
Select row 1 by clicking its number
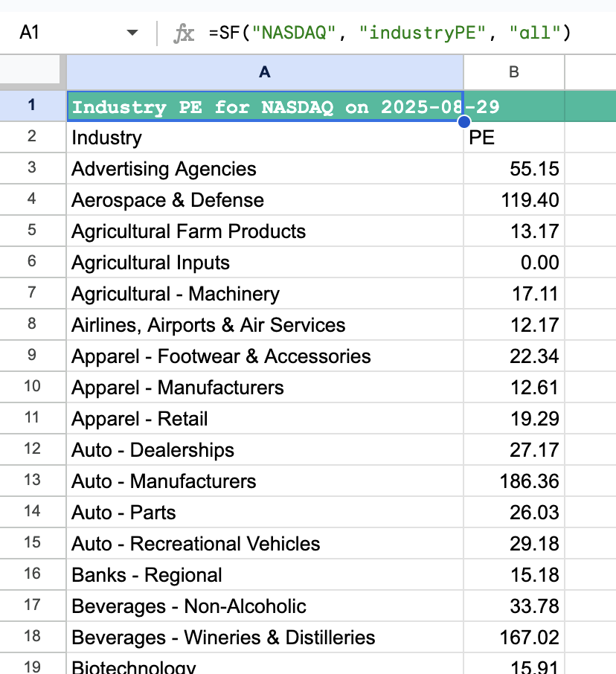click(32, 106)
